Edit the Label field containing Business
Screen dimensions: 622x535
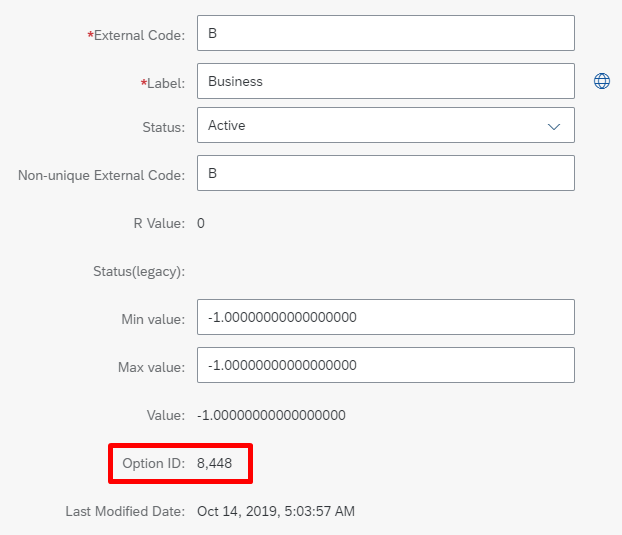pyautogui.click(x=386, y=81)
